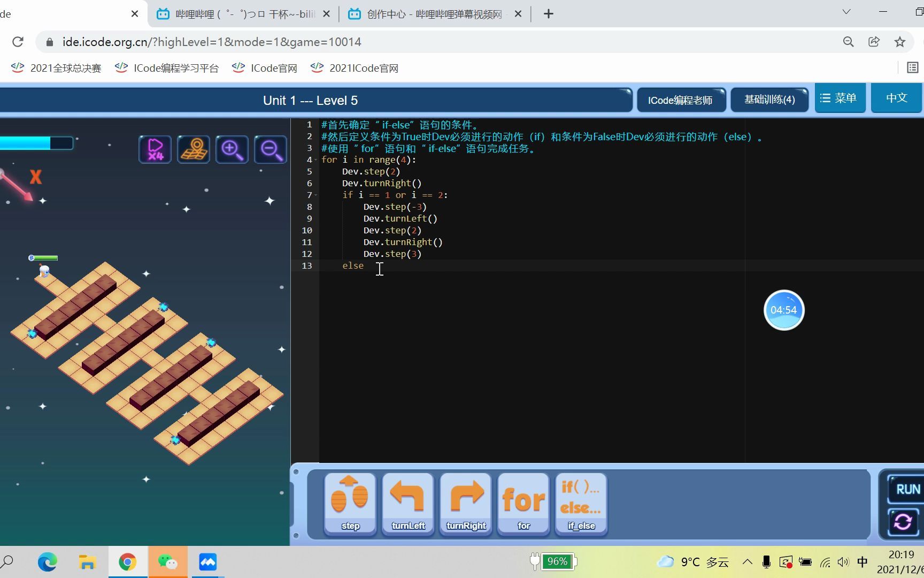Collapse the for loop at line 4
Image resolution: width=924 pixels, height=578 pixels.
(315, 159)
